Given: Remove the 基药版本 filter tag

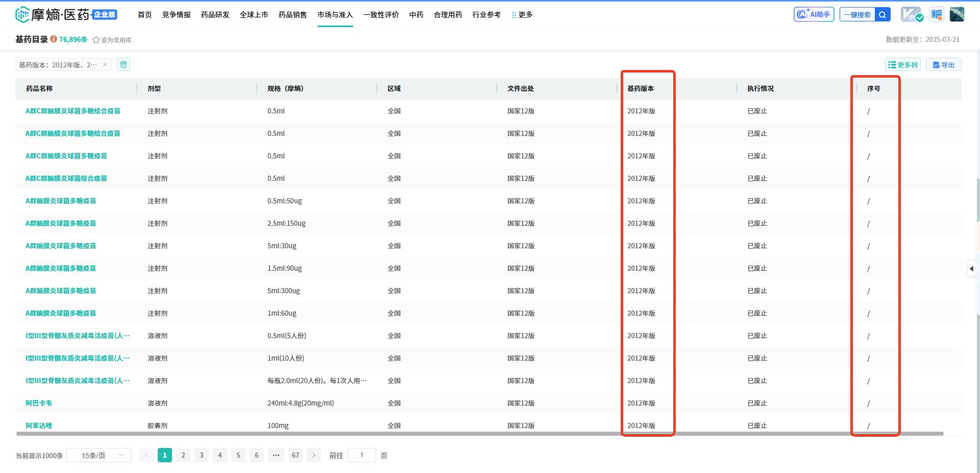Looking at the screenshot, I should (x=105, y=65).
